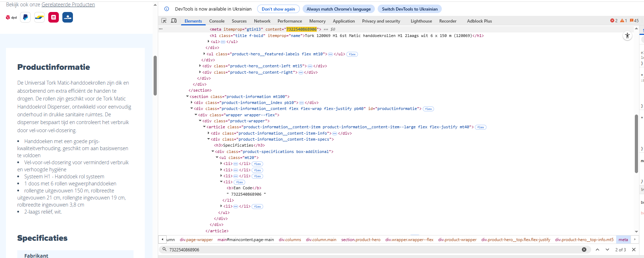The image size is (644, 258).
Task: Expand product-information__index div
Action: pyautogui.click(x=192, y=103)
